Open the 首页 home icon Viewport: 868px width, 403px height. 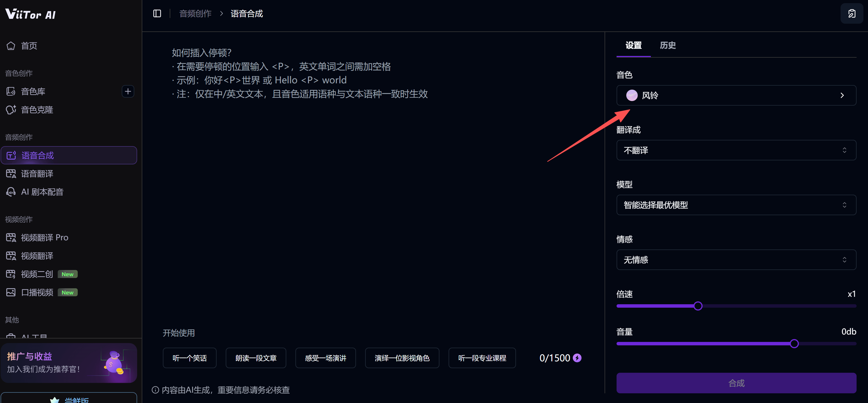11,45
